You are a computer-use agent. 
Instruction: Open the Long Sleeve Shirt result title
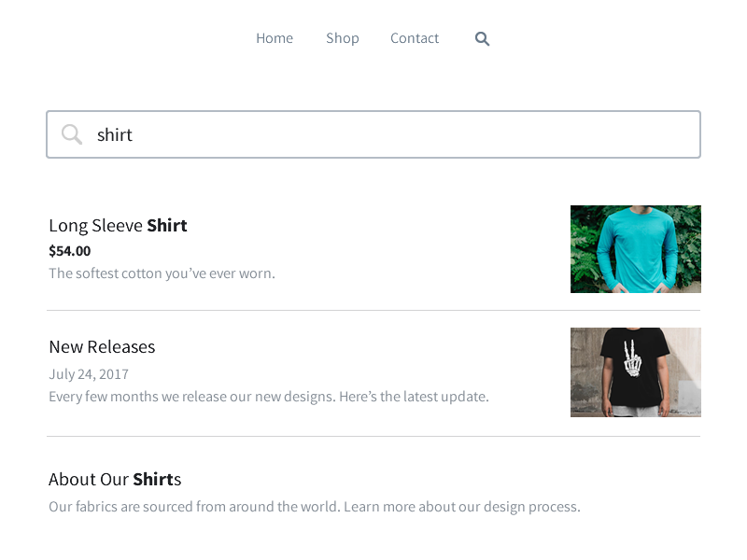click(118, 225)
